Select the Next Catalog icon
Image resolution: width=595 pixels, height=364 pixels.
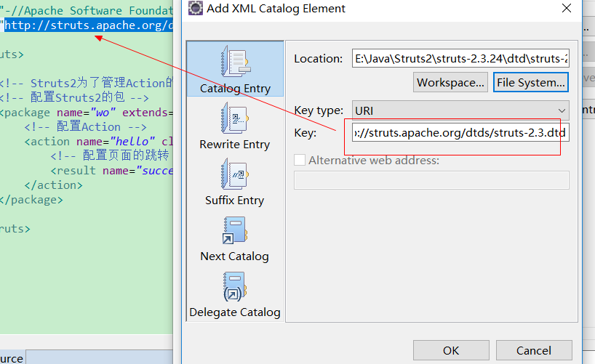point(234,231)
